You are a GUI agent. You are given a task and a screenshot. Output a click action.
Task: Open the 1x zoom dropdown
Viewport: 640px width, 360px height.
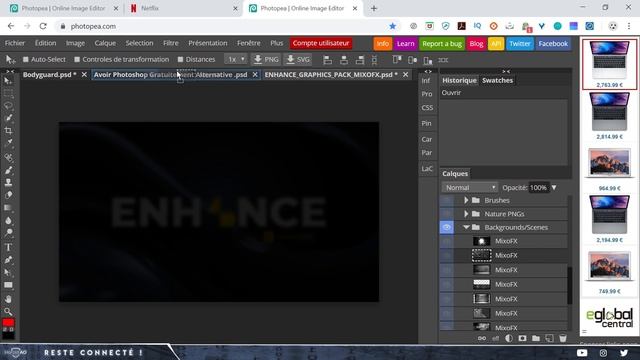click(x=236, y=60)
